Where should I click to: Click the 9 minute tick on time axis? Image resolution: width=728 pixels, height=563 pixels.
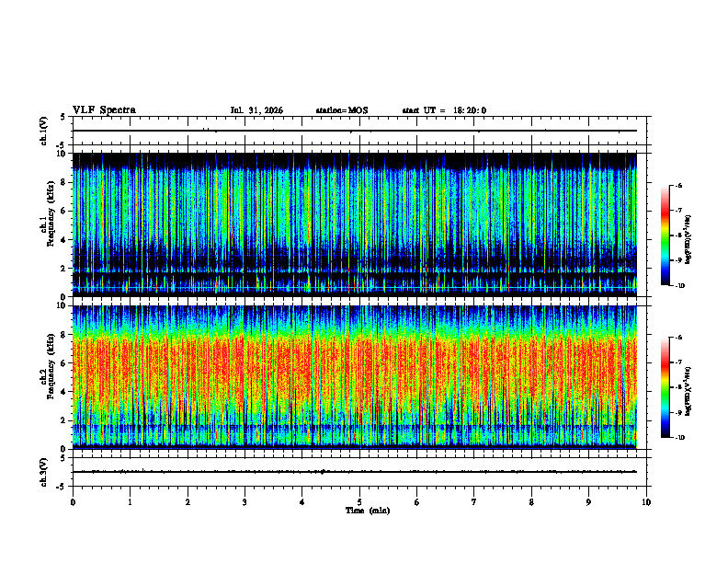click(x=588, y=502)
